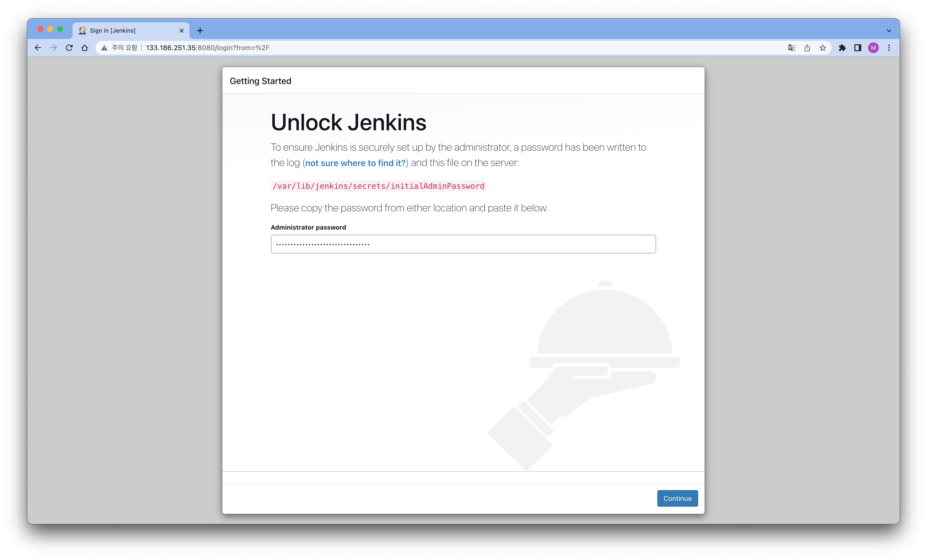Viewport: 927px width, 560px height.
Task: Open 'not sure where to find it?' link
Action: 355,163
